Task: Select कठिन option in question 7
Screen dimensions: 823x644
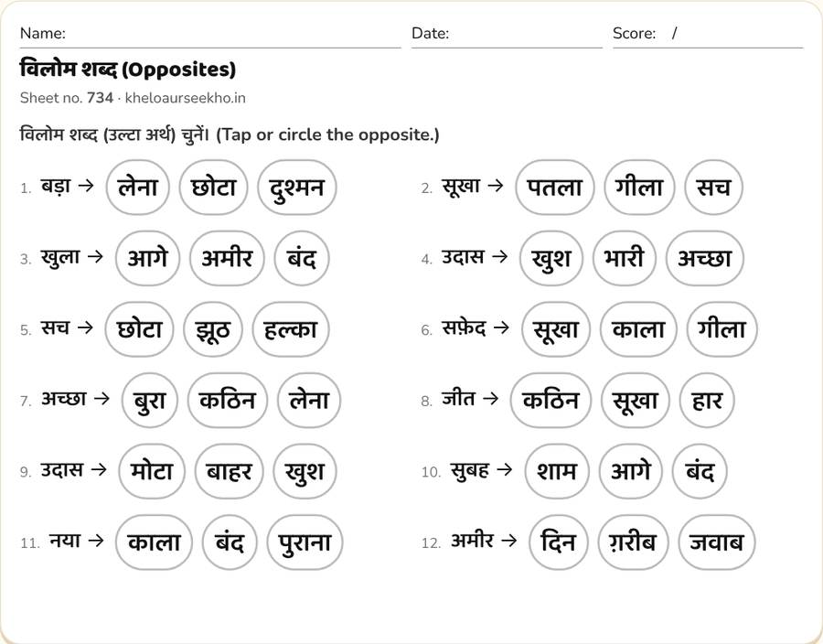Action: pyautogui.click(x=228, y=401)
